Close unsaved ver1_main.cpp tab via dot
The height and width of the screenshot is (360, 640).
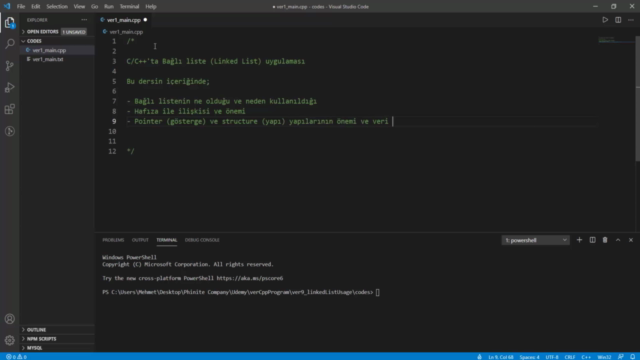[145, 20]
